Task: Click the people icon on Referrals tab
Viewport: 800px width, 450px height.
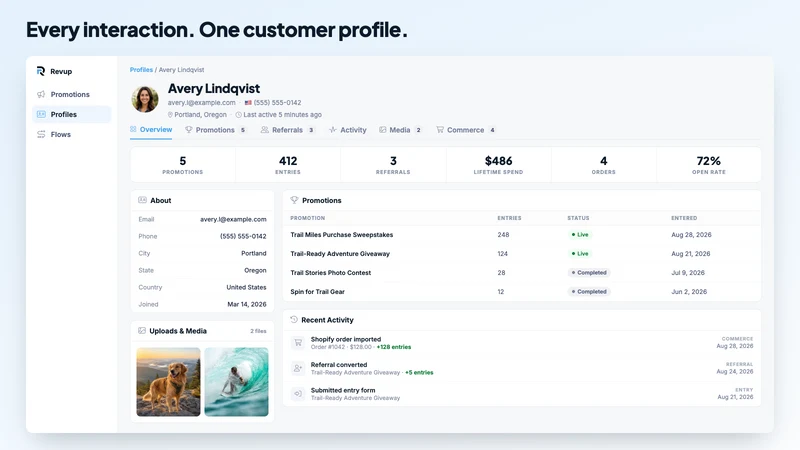Action: pyautogui.click(x=264, y=130)
